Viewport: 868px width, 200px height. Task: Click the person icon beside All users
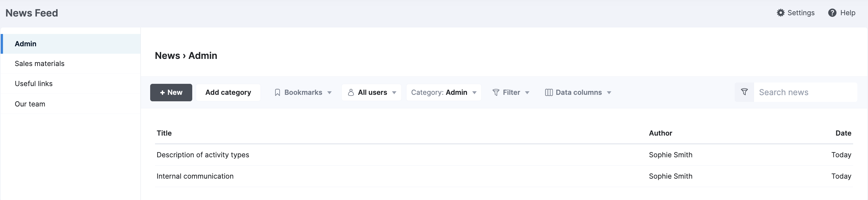351,93
